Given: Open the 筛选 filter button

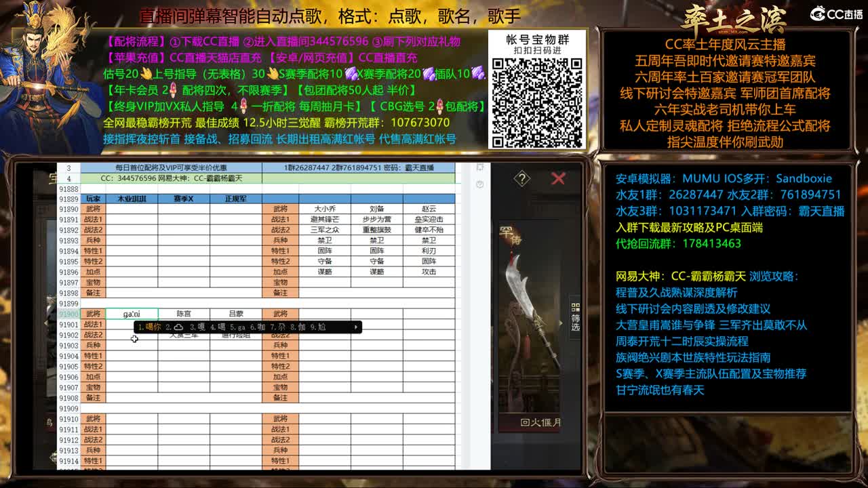Looking at the screenshot, I should coord(575,317).
